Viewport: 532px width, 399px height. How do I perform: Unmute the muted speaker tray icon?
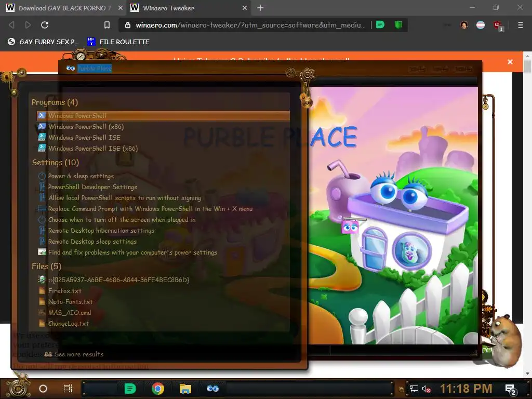pos(426,389)
